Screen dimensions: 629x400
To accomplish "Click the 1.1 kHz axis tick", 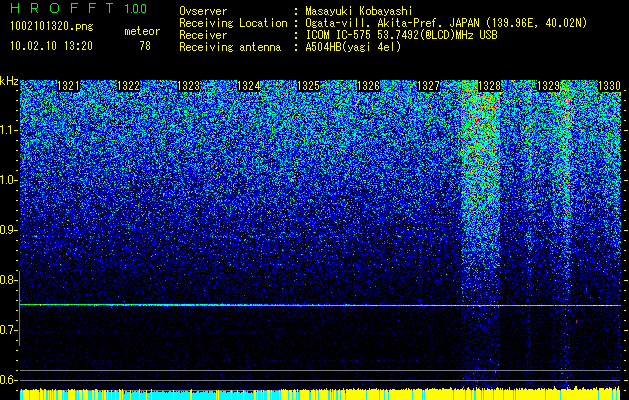I will (x=9, y=131).
